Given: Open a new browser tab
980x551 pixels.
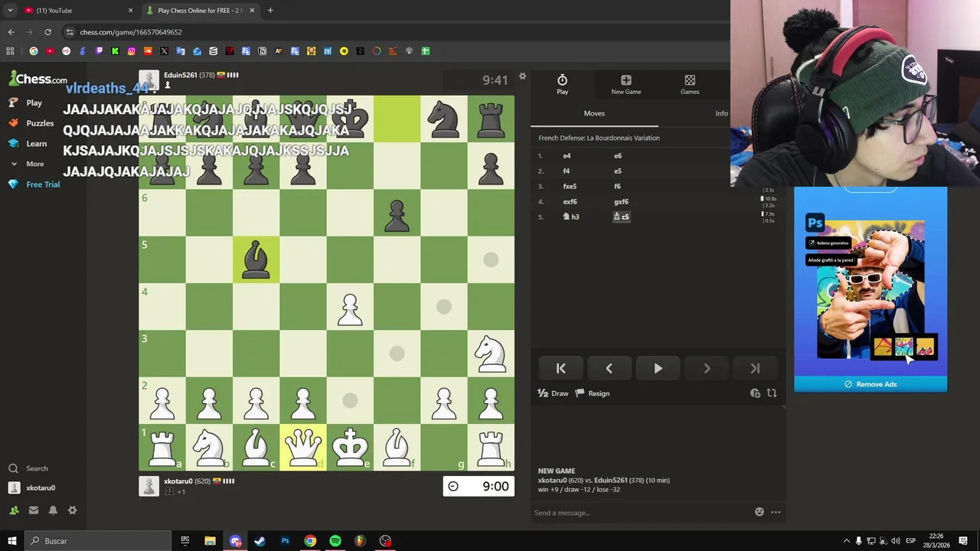Looking at the screenshot, I should click(270, 11).
